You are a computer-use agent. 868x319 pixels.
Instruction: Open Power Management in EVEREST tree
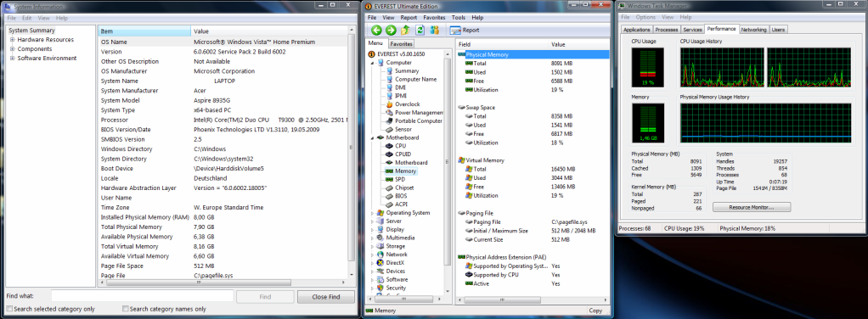tap(419, 112)
